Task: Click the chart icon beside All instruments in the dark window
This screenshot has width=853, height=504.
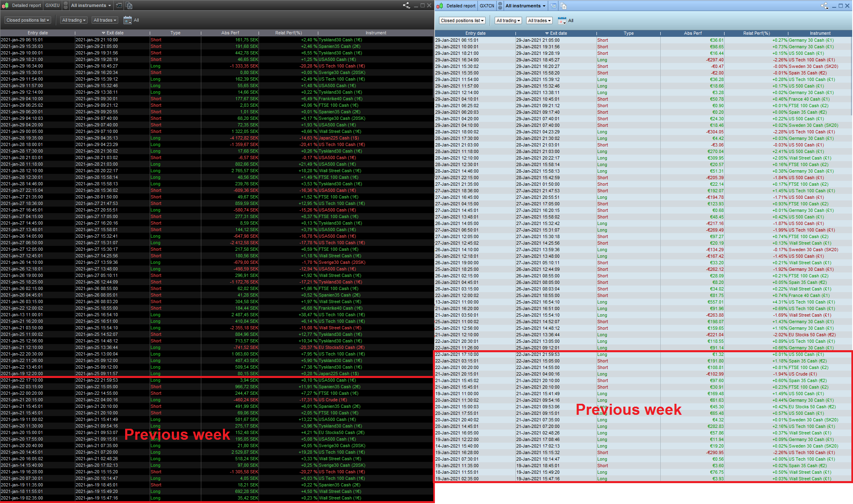Action: pyautogui.click(x=119, y=5)
